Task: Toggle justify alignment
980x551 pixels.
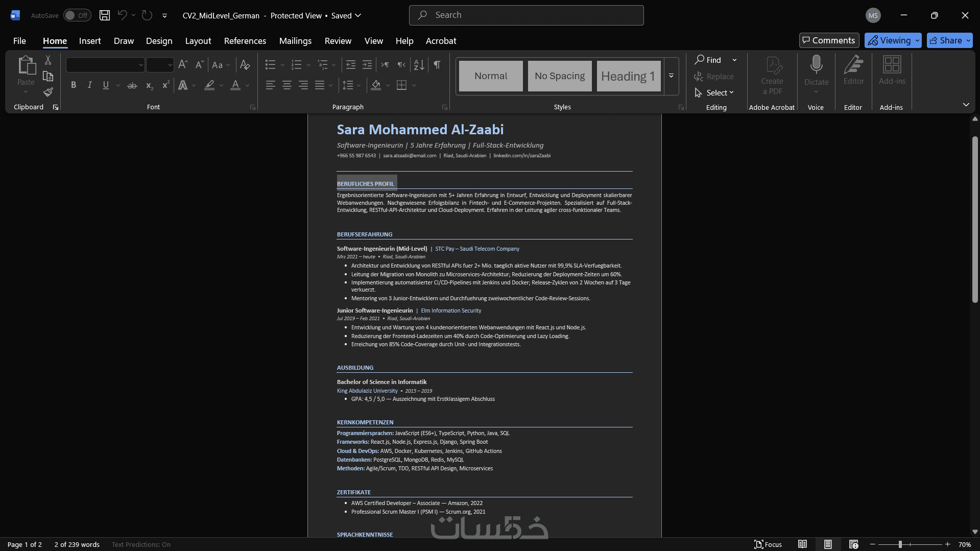Action: 320,85
